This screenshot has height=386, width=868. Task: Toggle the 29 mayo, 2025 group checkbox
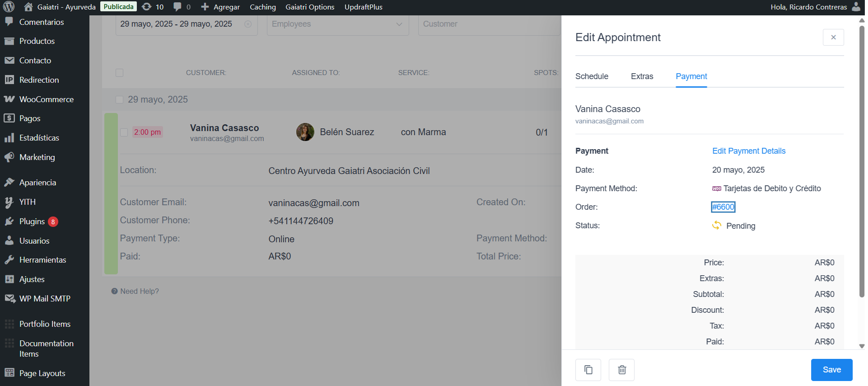pyautogui.click(x=120, y=99)
